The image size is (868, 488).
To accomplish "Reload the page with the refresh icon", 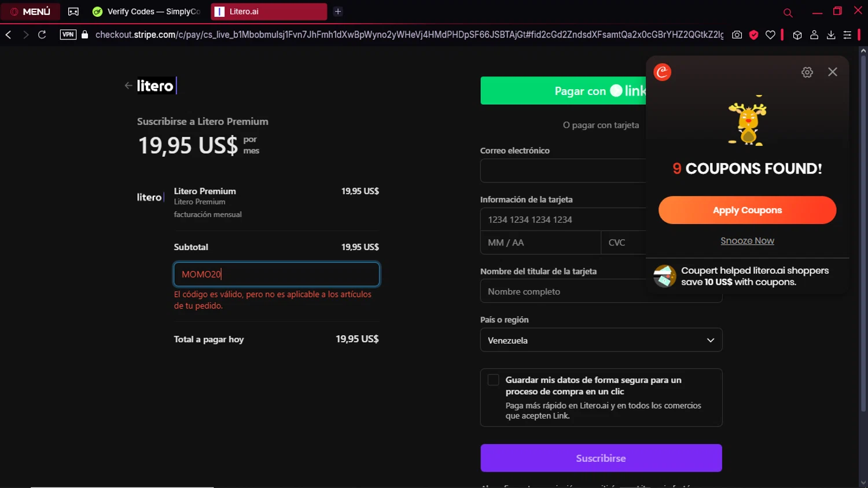I will (x=42, y=35).
